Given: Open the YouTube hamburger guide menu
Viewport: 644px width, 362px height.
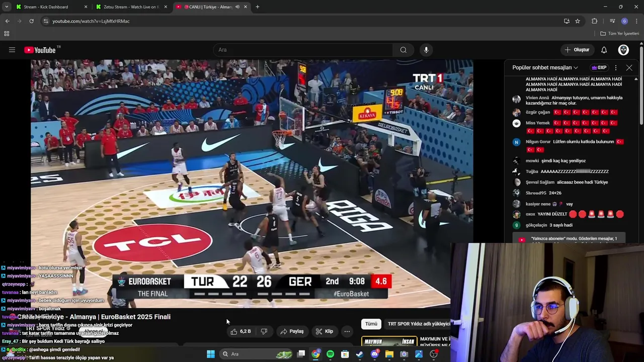Looking at the screenshot, I should [12, 50].
